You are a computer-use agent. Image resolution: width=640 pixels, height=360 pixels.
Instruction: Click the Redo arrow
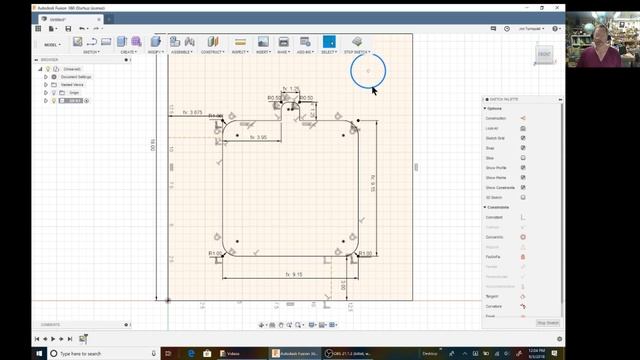(96, 29)
